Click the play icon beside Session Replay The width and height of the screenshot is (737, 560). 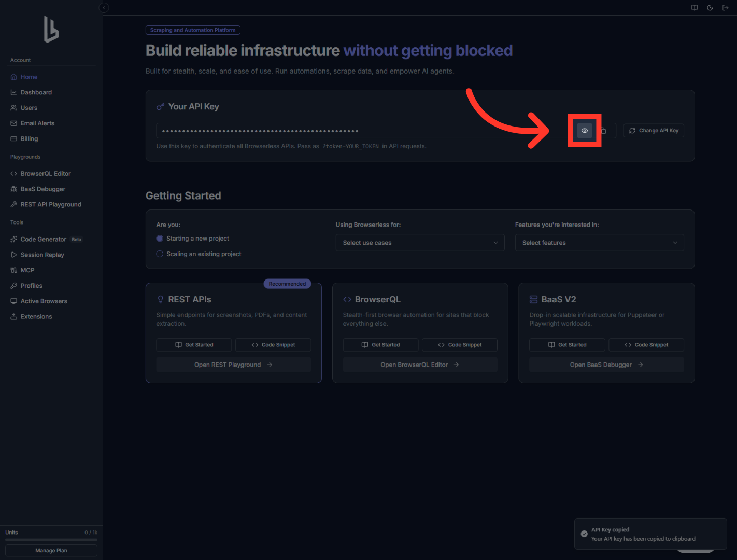click(14, 255)
